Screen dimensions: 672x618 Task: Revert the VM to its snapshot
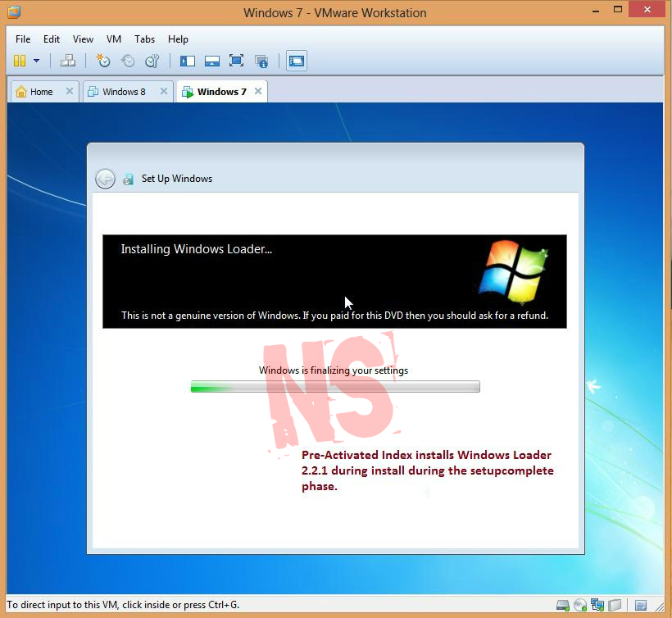pyautogui.click(x=128, y=61)
